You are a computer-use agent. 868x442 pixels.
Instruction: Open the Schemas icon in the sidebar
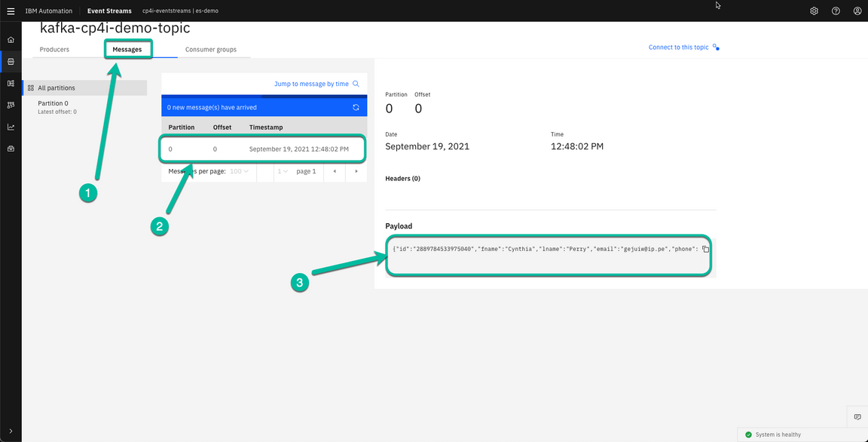(10, 83)
